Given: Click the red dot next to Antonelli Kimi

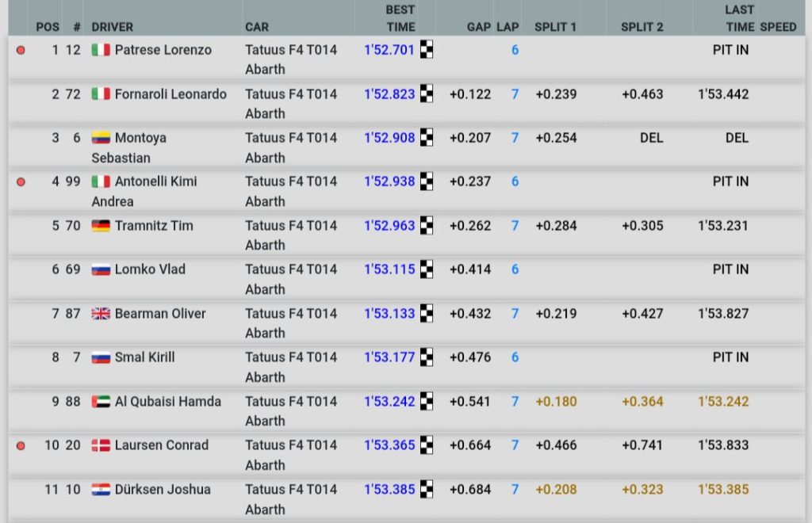Looking at the screenshot, I should (x=21, y=181).
